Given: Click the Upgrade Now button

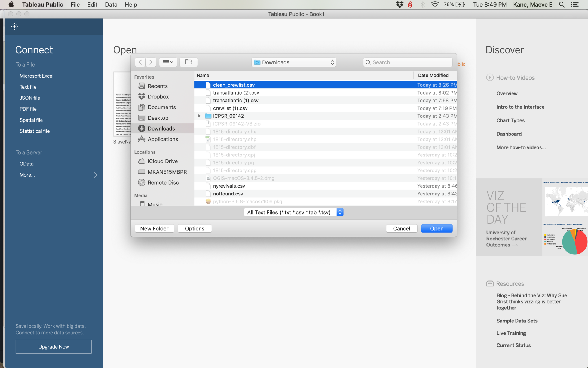Looking at the screenshot, I should coord(54,347).
